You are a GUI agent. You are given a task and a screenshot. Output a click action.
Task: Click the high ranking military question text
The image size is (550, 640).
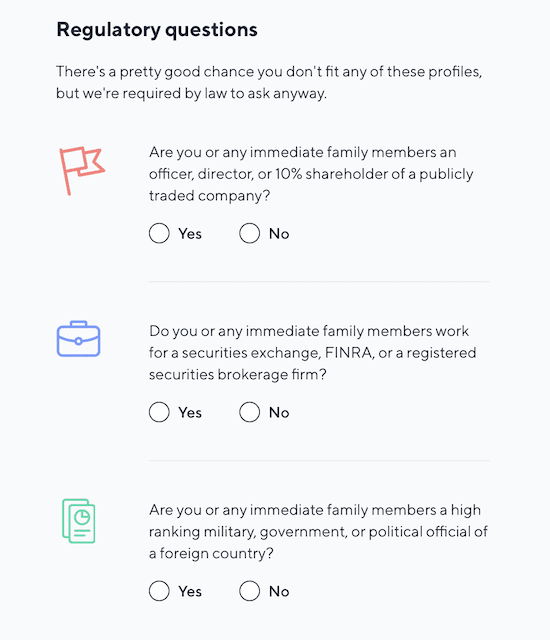coord(318,531)
